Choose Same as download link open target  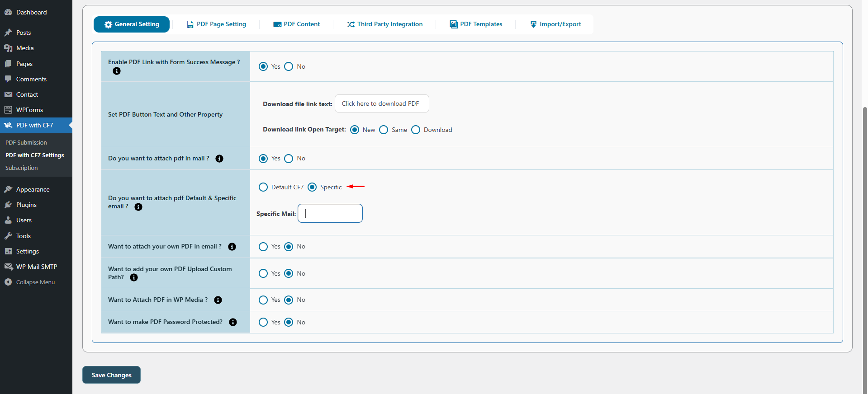pyautogui.click(x=384, y=130)
